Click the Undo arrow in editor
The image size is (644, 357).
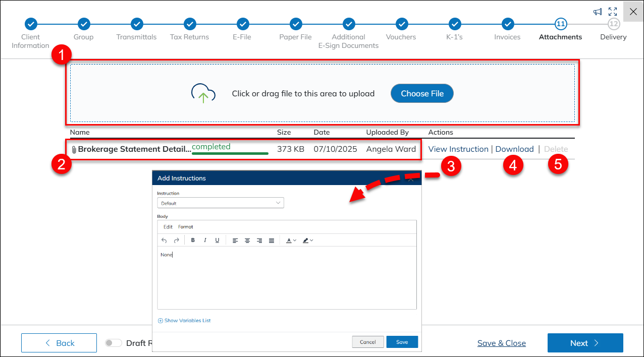pos(164,241)
